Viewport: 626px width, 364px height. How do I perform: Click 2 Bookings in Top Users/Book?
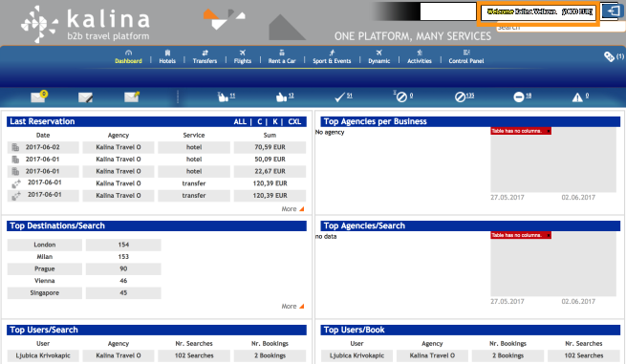[x=507, y=355]
